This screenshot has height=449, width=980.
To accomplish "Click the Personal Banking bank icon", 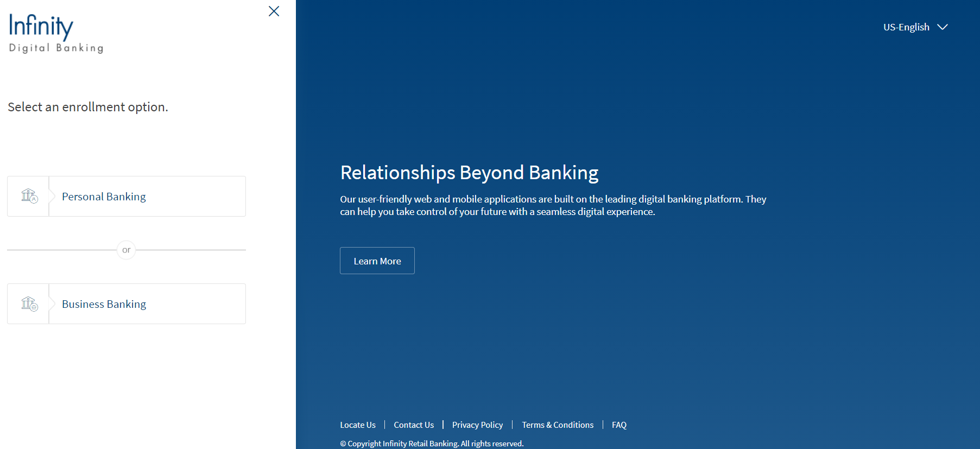I will coord(29,196).
